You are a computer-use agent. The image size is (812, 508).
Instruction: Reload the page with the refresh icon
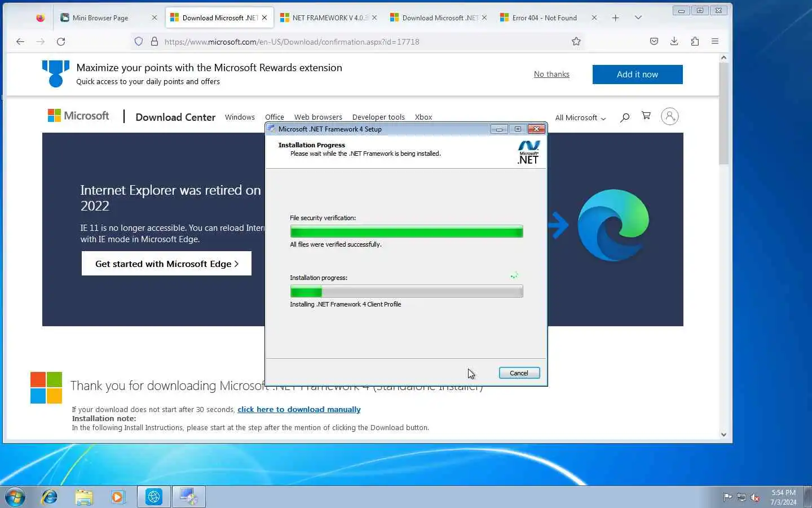click(61, 41)
